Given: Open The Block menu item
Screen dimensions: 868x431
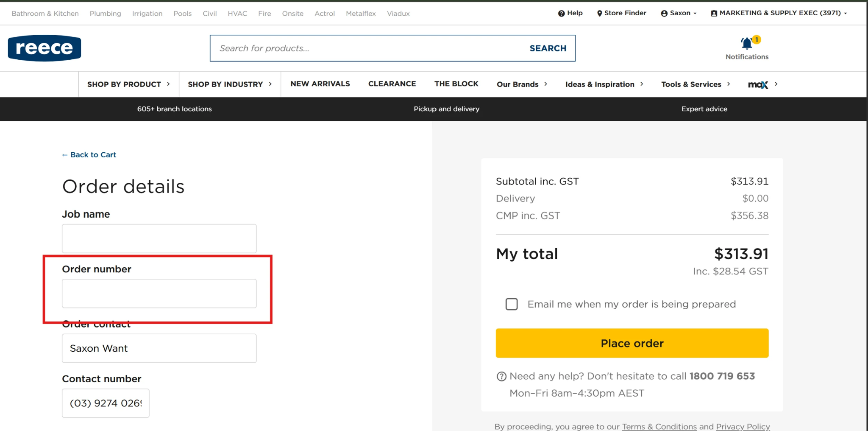Looking at the screenshot, I should click(456, 84).
